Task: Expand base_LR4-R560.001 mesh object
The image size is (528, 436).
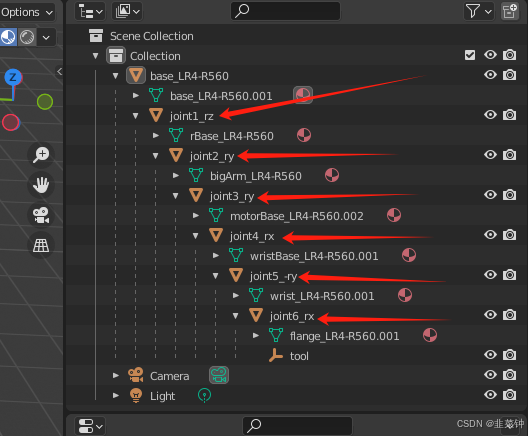Action: (x=136, y=96)
